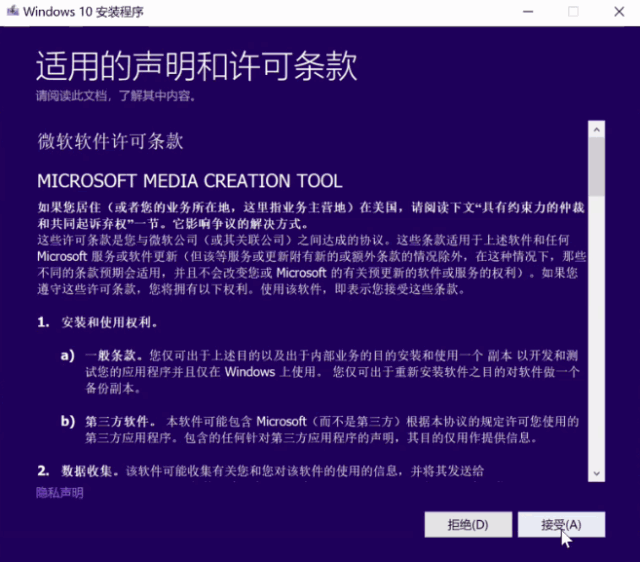The height and width of the screenshot is (562, 640).
Task: Click the 接受(A) accept button
Action: tap(561, 524)
